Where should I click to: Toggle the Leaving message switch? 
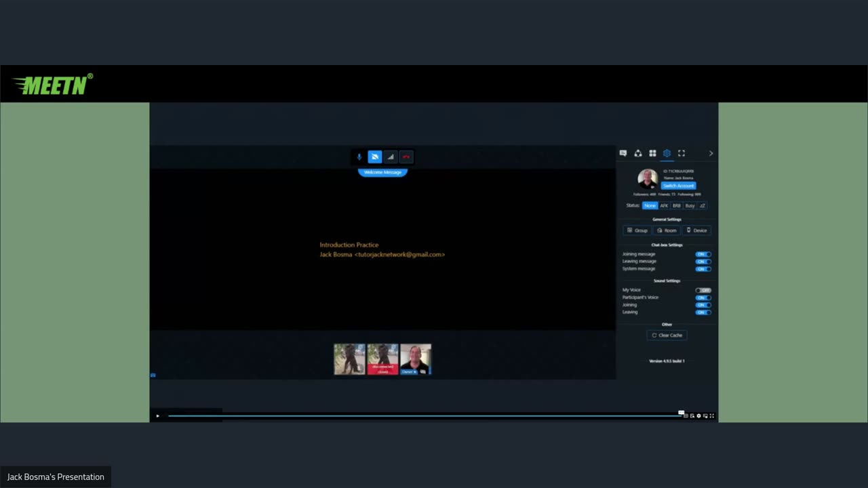(x=703, y=262)
